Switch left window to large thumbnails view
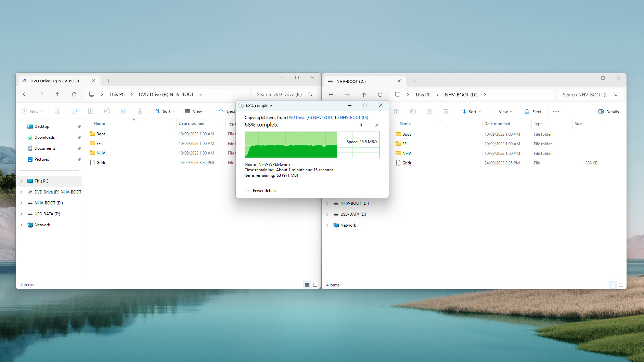This screenshot has height=362, width=644. tap(315, 285)
